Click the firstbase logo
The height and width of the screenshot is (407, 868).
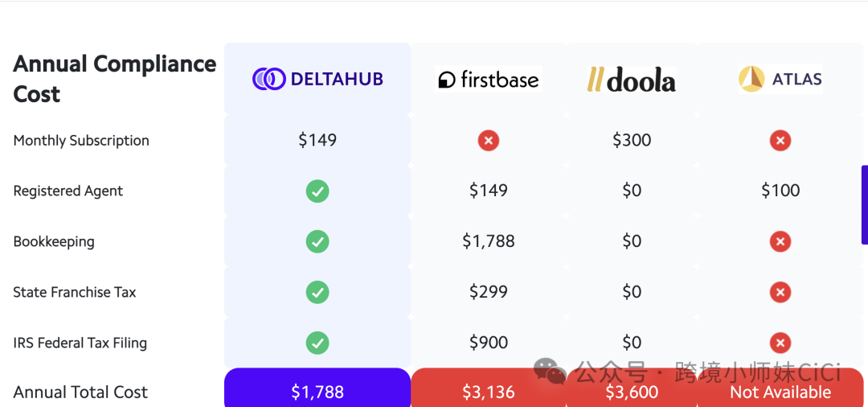point(489,79)
